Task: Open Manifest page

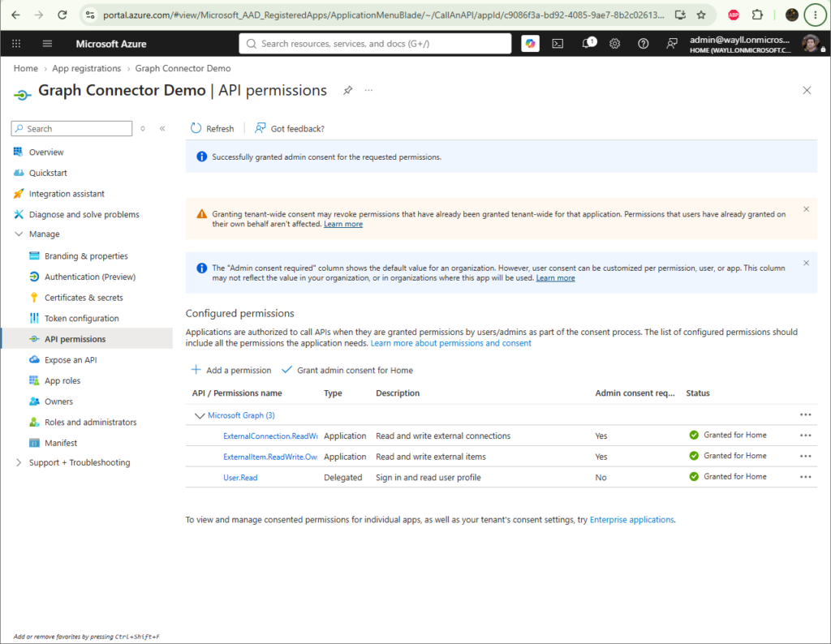Action: click(x=61, y=443)
